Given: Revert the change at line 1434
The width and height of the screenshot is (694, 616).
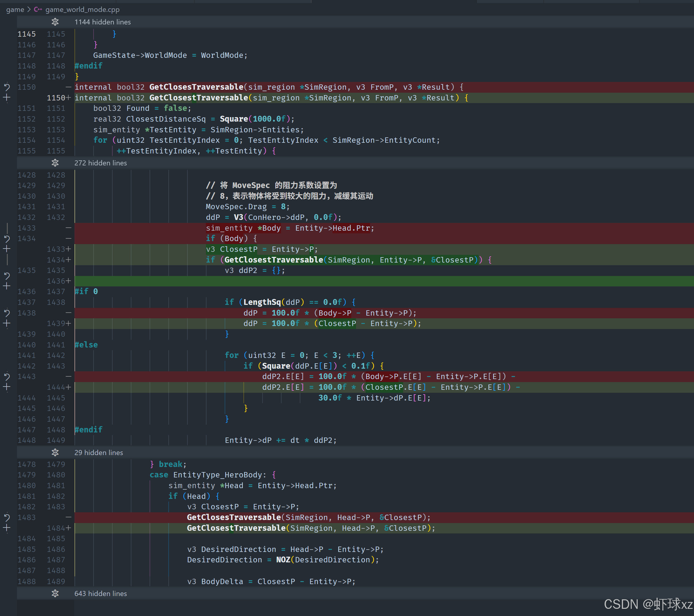Looking at the screenshot, I should 7,239.
